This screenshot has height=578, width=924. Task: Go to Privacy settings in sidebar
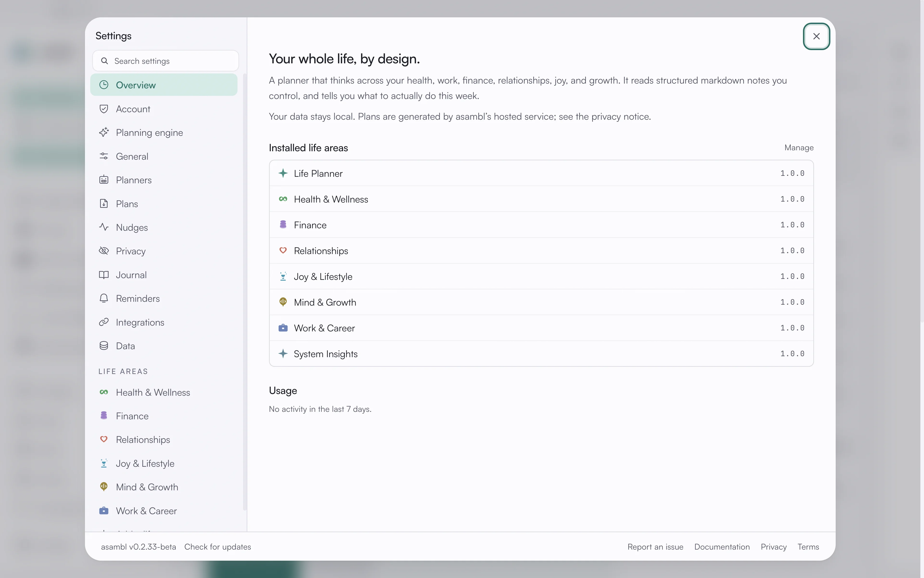click(164, 251)
